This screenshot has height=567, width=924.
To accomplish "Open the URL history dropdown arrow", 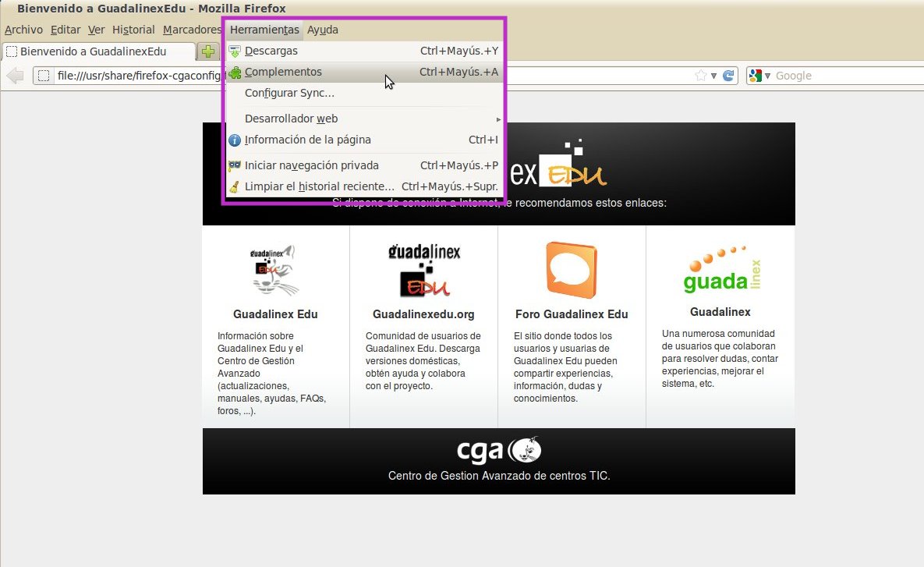I will (713, 76).
